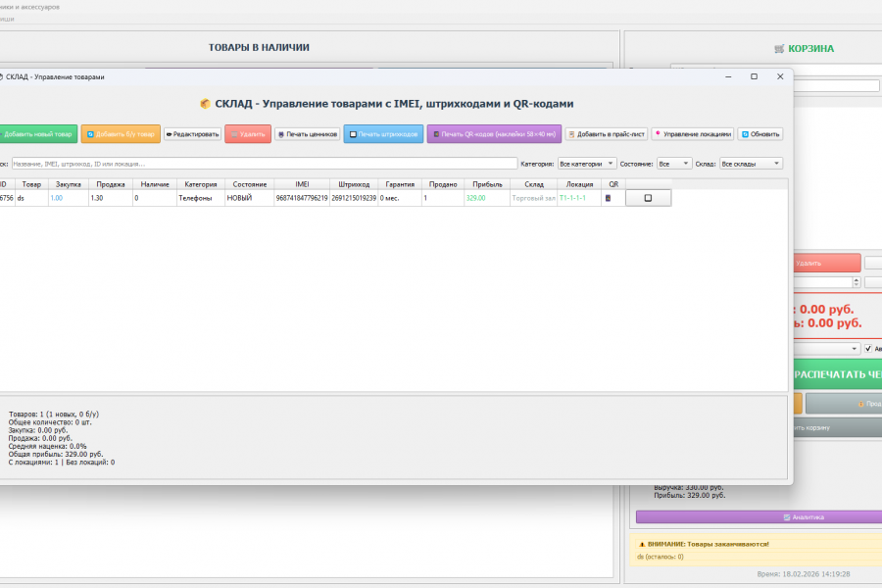Click the warning icon in ВНИМАНИЕ notice

click(x=642, y=544)
